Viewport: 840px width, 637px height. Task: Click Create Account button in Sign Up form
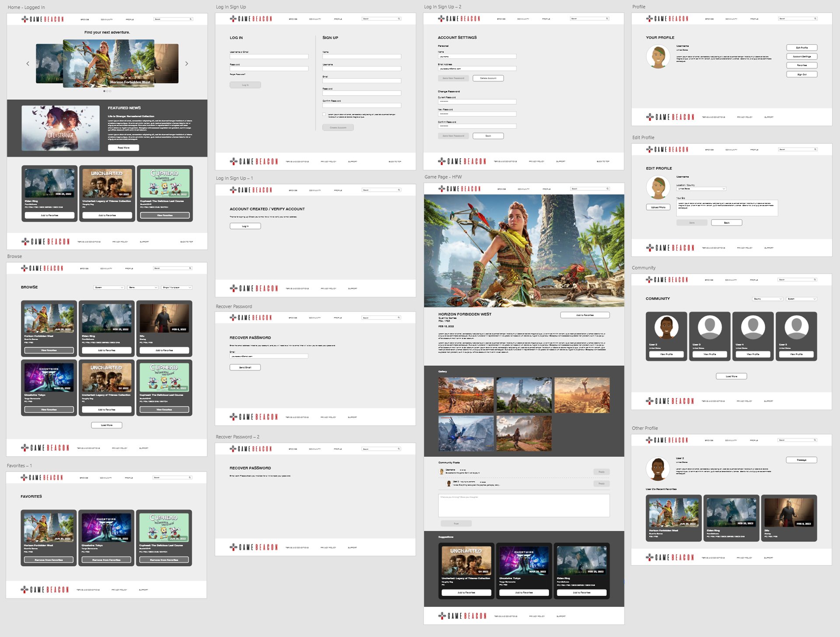(338, 128)
